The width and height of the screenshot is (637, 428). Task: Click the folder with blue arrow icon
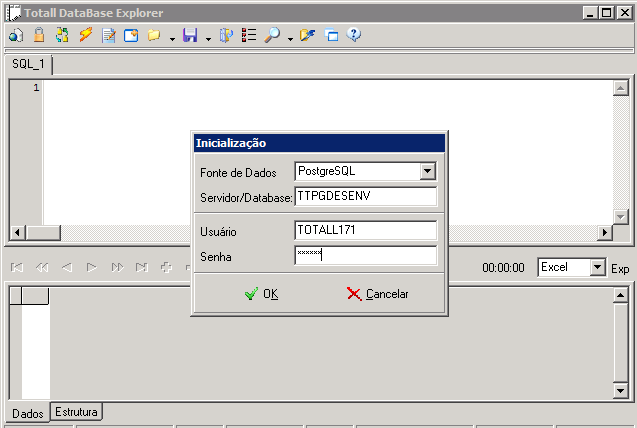point(308,35)
